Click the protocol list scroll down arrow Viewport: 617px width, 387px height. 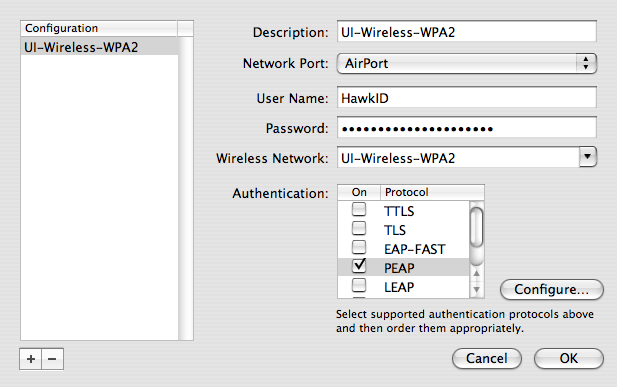(477, 290)
